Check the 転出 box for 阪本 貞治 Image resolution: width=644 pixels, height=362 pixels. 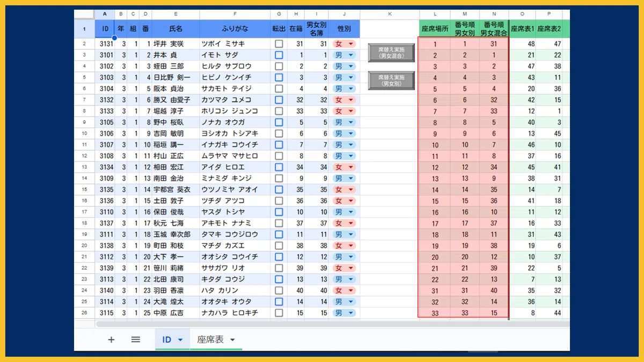pyautogui.click(x=279, y=88)
